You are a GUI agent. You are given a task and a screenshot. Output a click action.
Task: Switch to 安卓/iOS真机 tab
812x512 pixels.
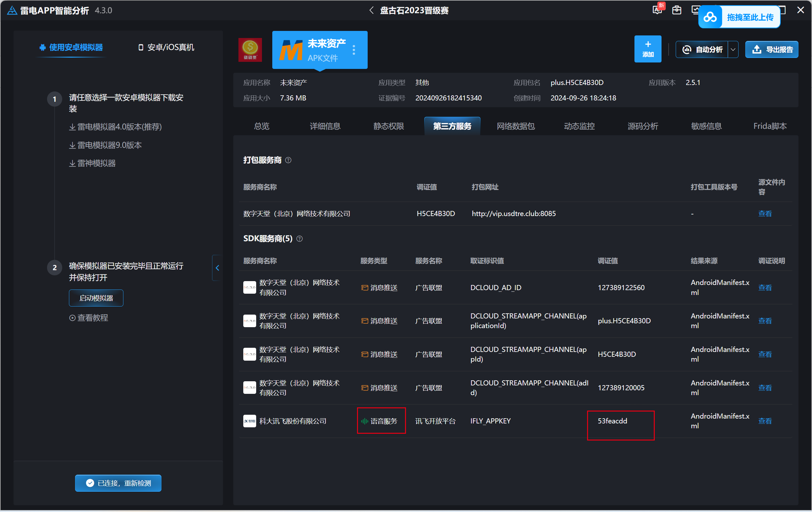166,47
